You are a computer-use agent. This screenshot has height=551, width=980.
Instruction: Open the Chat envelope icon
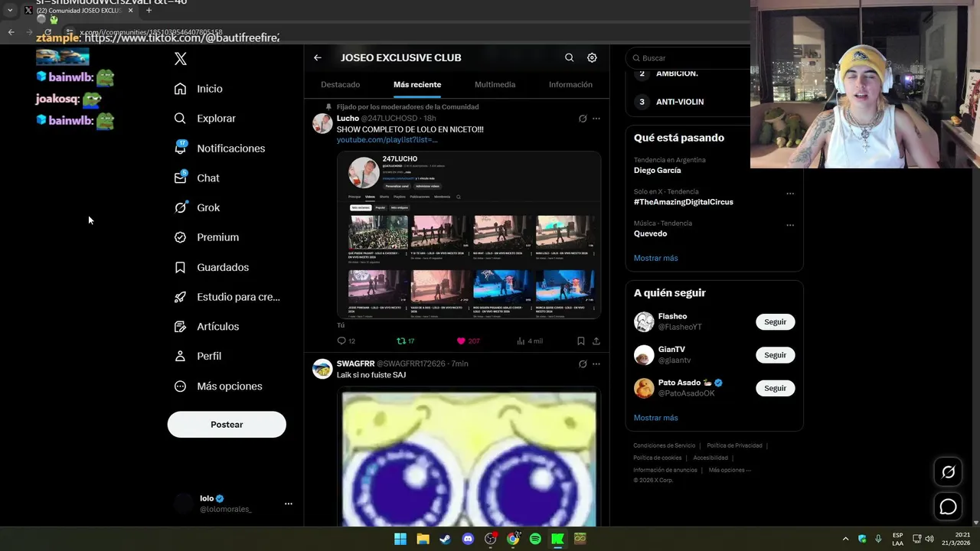pos(180,178)
